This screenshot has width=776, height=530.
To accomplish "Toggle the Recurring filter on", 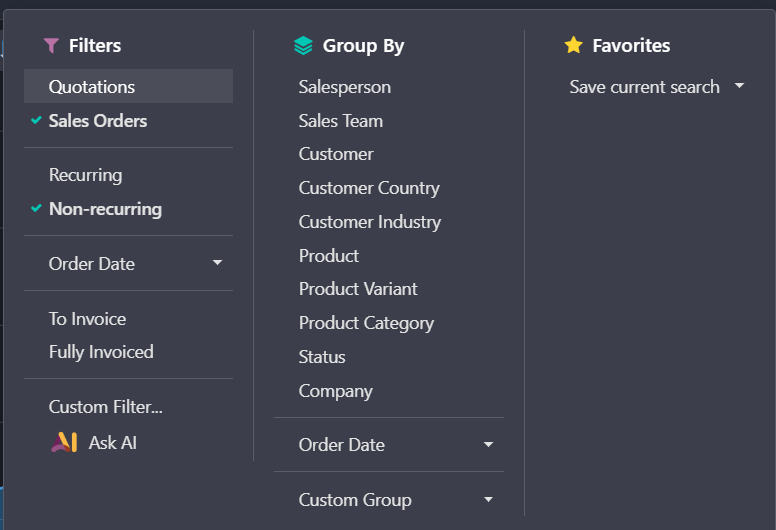I will click(x=86, y=175).
